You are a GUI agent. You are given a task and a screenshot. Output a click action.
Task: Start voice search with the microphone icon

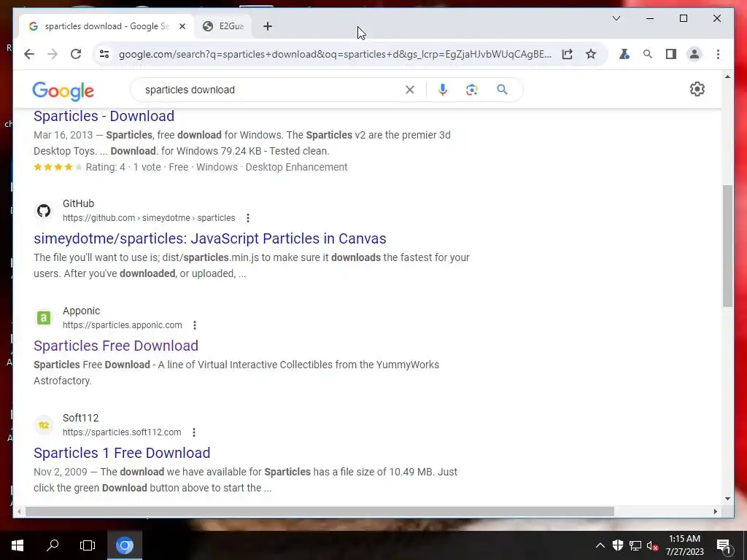point(443,90)
